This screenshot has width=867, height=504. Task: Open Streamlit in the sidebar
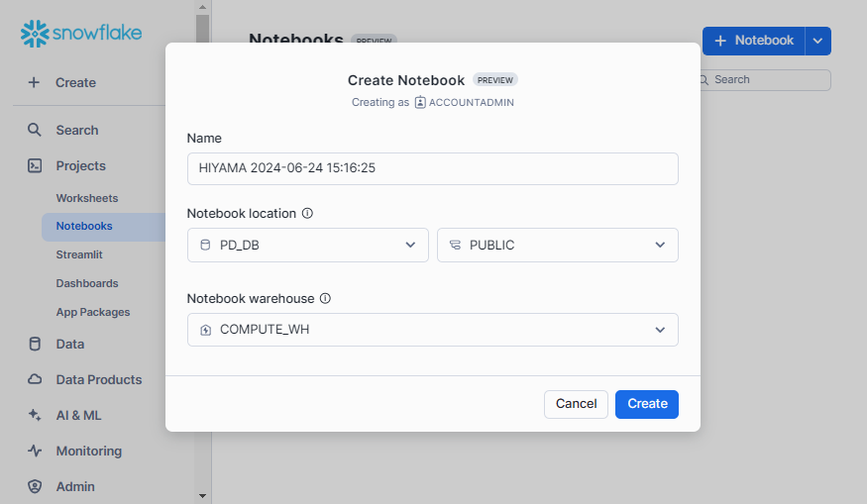click(79, 254)
